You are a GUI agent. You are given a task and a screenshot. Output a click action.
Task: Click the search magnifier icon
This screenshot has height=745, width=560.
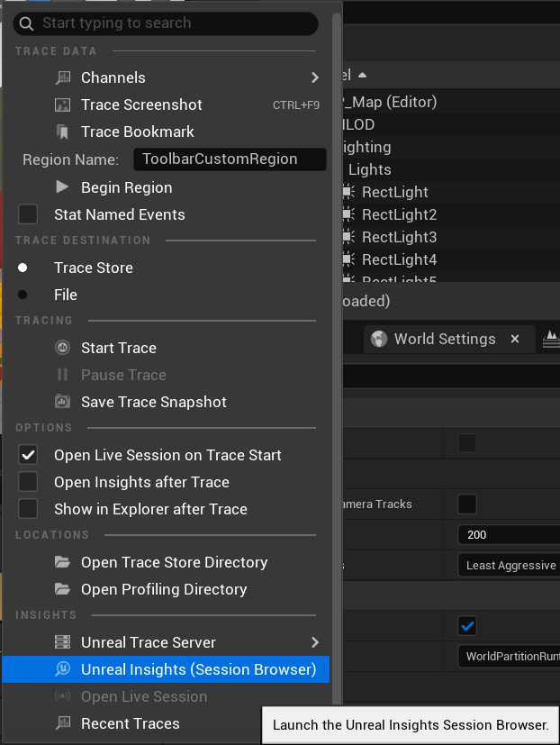[26, 23]
